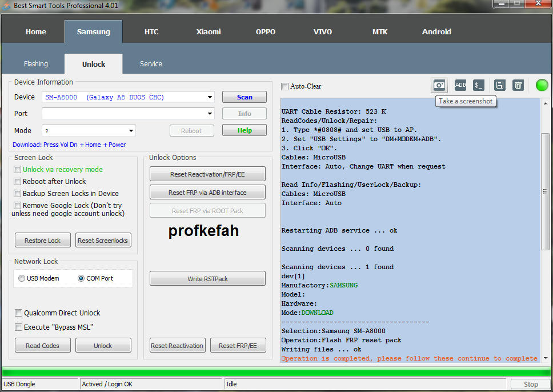Image resolution: width=553 pixels, height=392 pixels.
Task: Click the Write RSTPack button
Action: click(x=207, y=279)
